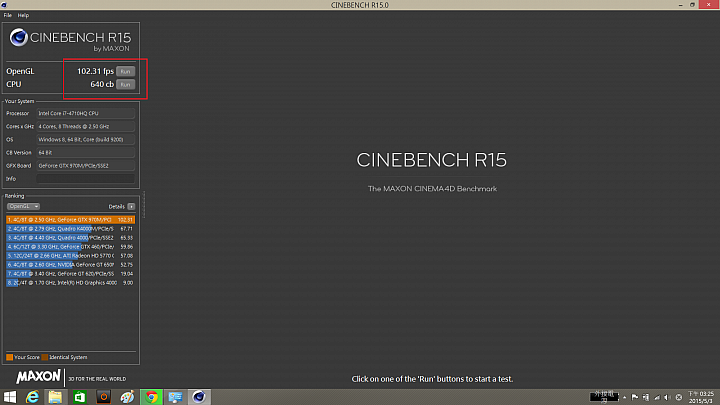Open the device tray icon beside the flag
The height and width of the screenshot is (405, 720).
[x=646, y=398]
